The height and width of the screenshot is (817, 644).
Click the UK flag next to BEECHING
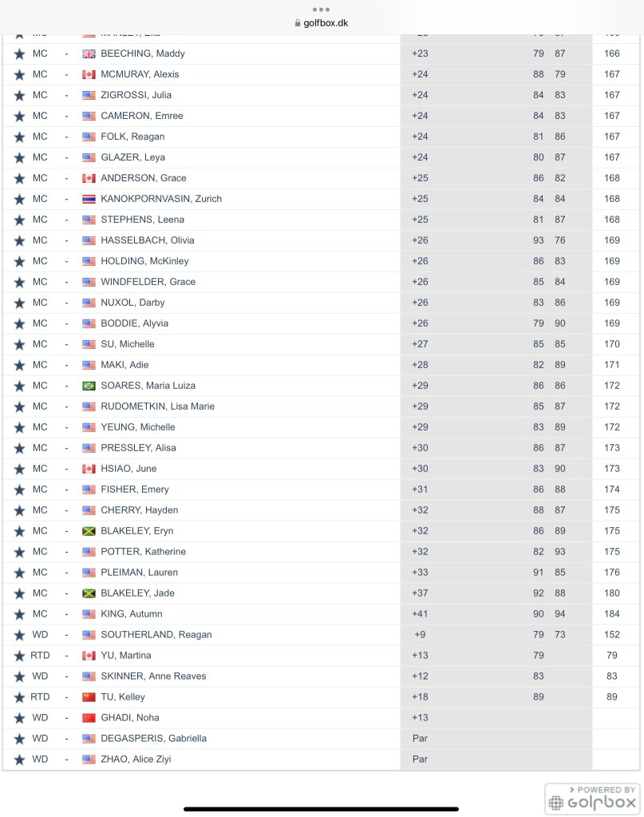coord(89,54)
